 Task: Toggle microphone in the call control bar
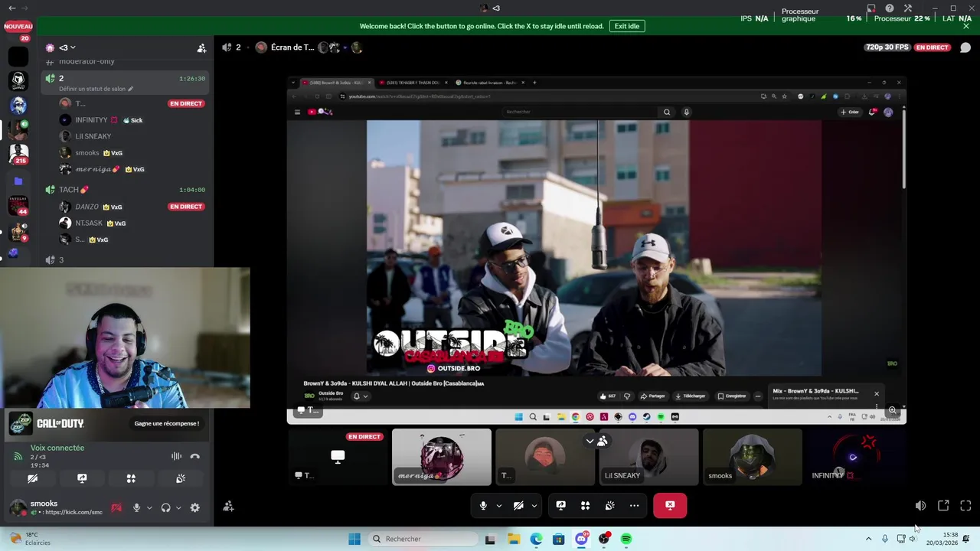(483, 505)
